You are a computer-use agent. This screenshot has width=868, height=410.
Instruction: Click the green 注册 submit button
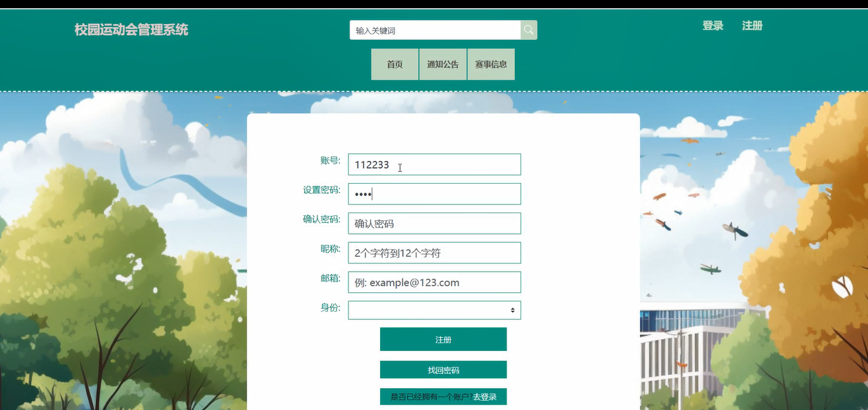443,339
